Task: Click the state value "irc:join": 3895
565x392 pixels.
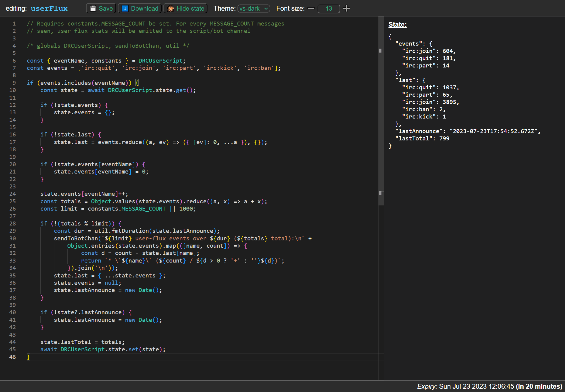Action: (431, 102)
